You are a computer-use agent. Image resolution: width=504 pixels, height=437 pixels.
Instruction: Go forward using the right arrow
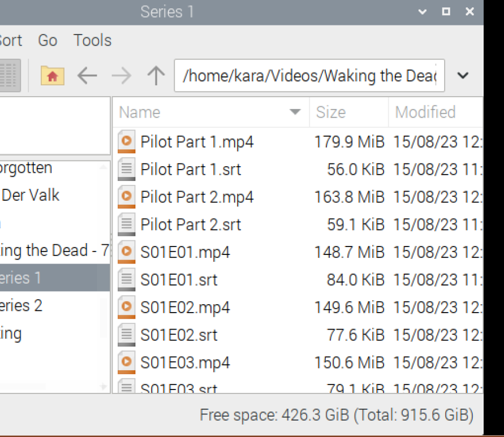pyautogui.click(x=122, y=75)
